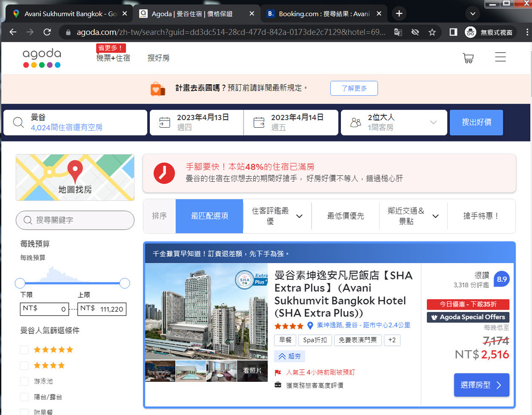
Task: Click the 選擇房型 button
Action: pyautogui.click(x=481, y=385)
